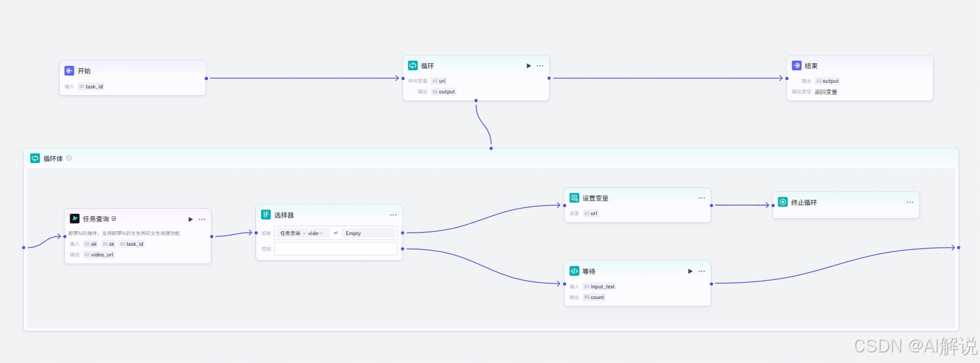Click the 循环体 container icon
The image size is (980, 363).
tap(35, 158)
